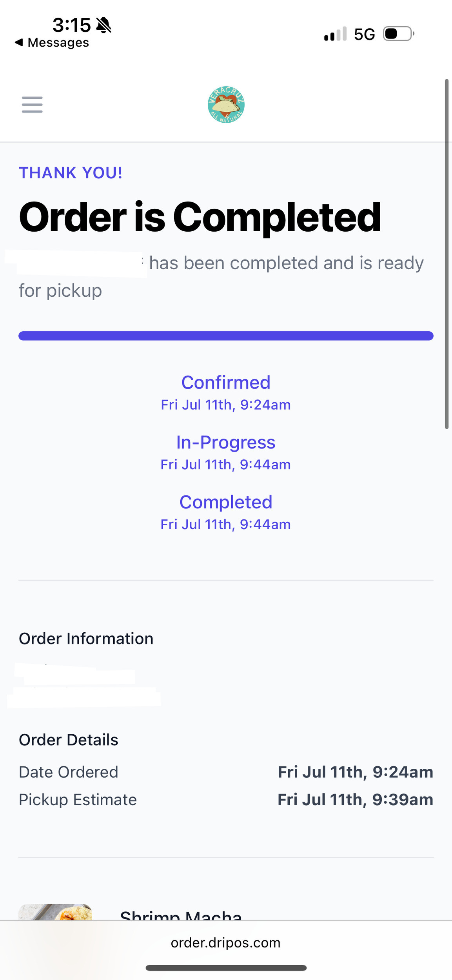Click the purple order progress bar

[226, 336]
